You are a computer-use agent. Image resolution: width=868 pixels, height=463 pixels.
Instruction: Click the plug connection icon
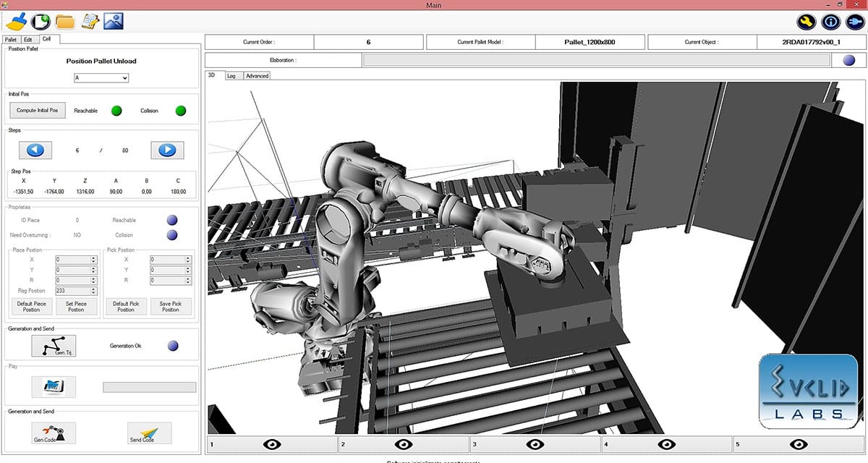pos(854,22)
